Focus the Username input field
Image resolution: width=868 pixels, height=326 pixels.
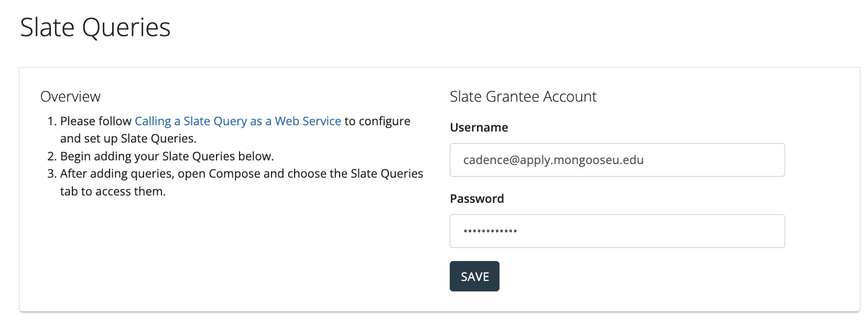click(x=616, y=160)
